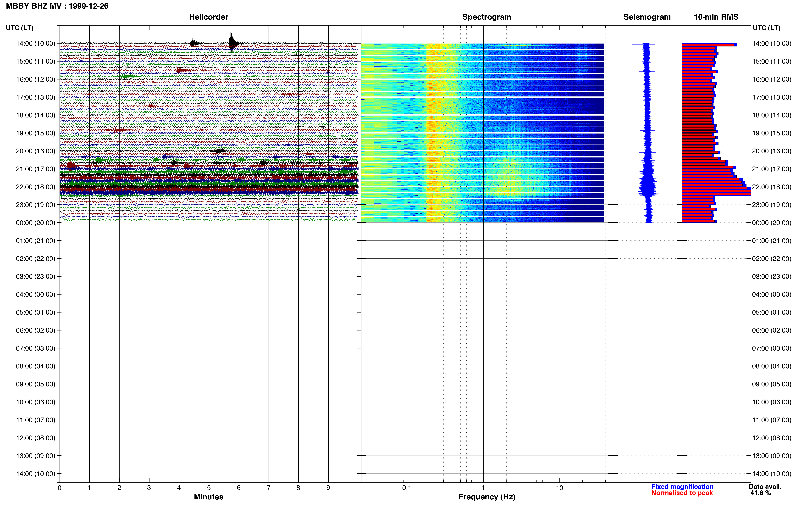Click helicorder-side time label "00:00 (20:00)"
Screen dimensions: 812x508
point(36,223)
